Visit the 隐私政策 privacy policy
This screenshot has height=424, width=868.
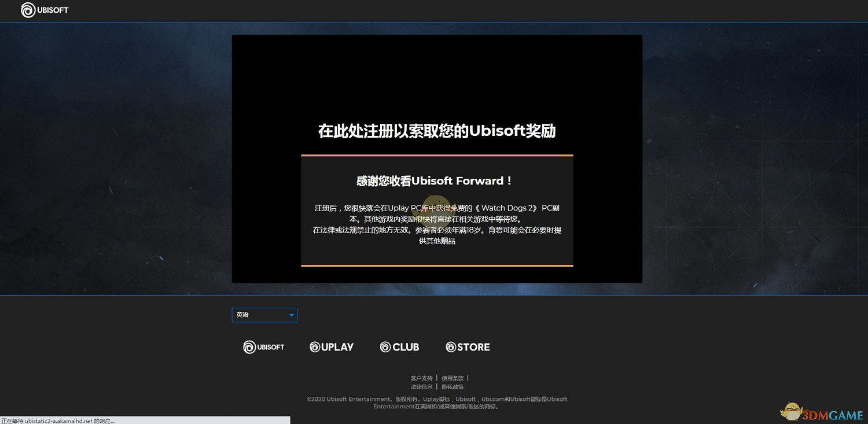click(453, 386)
